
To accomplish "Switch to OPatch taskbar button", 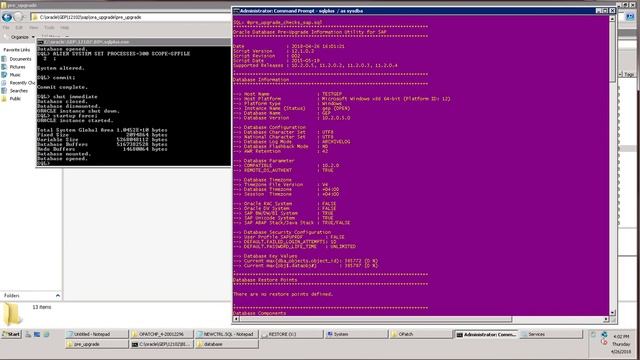I will click(421, 334).
